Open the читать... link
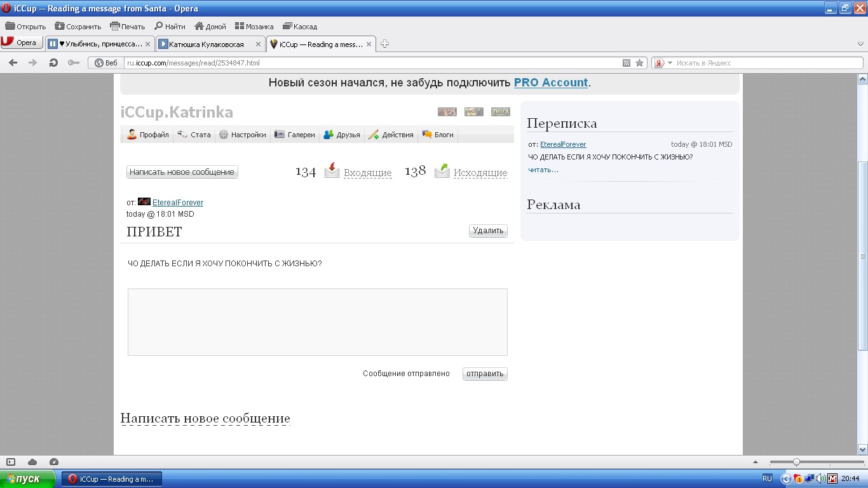This screenshot has width=868, height=488. [x=543, y=170]
